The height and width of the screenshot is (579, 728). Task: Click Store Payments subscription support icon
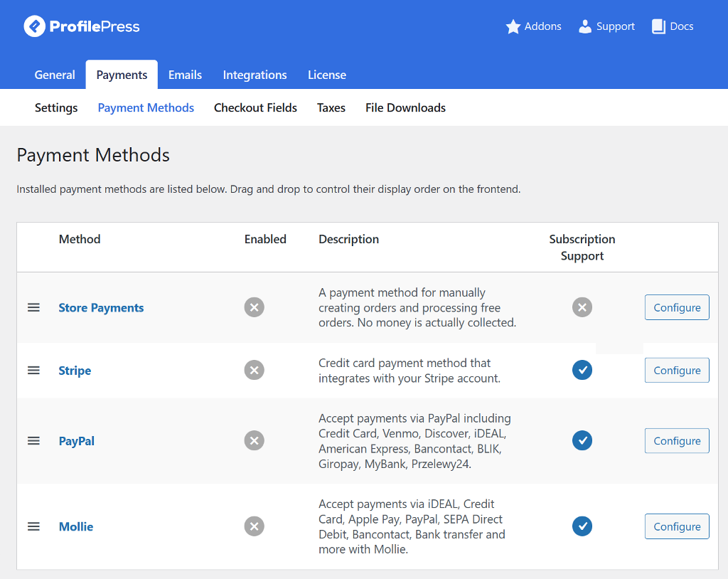tap(582, 307)
